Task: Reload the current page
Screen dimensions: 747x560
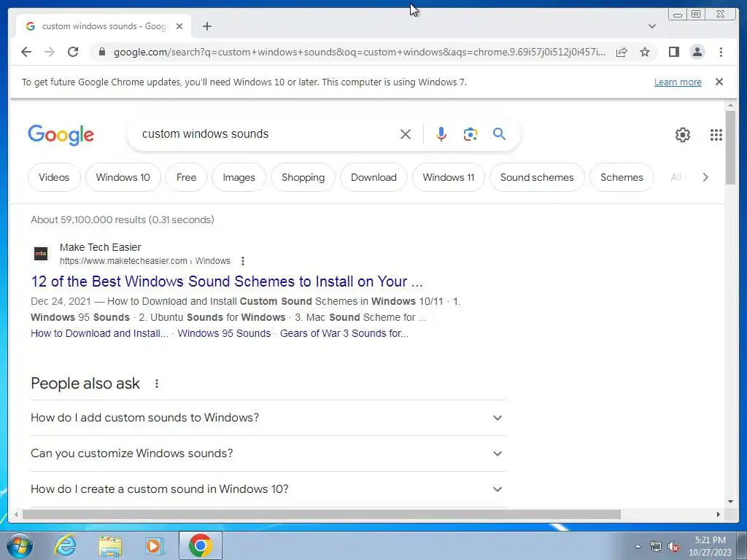Action: point(73,52)
